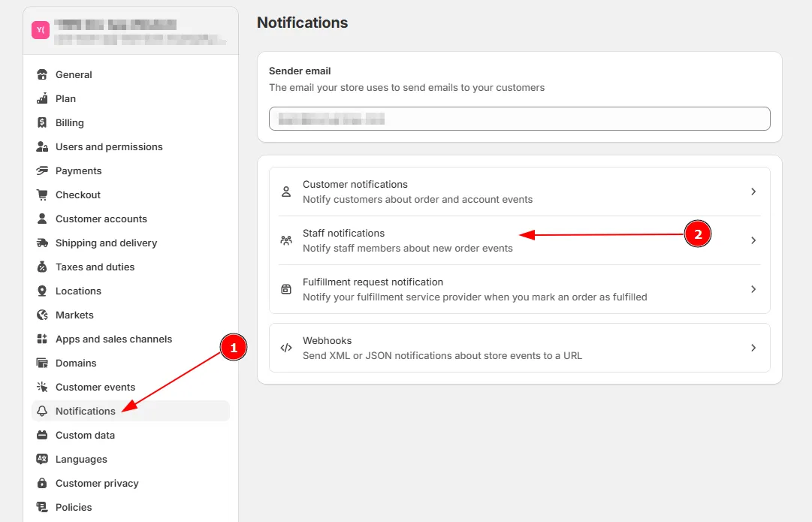Open Fulfillment request notification chevron arrow
Screen dimensions: 812x522
[x=753, y=289]
